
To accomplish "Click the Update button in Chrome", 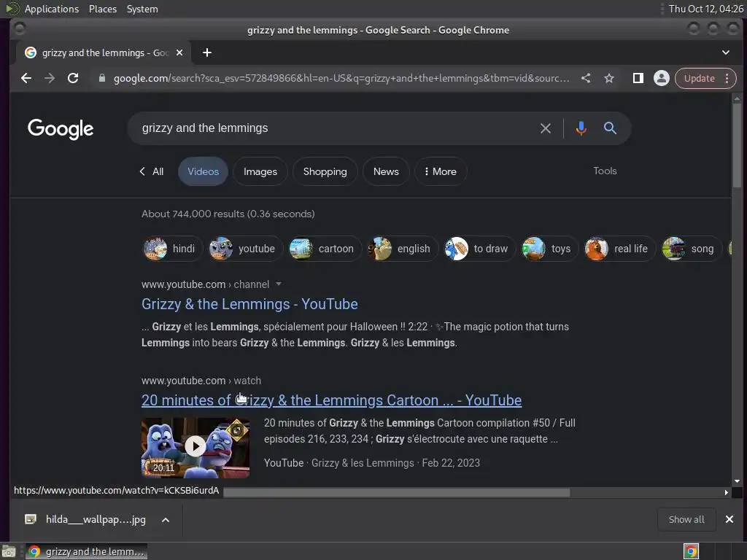I will (x=699, y=78).
